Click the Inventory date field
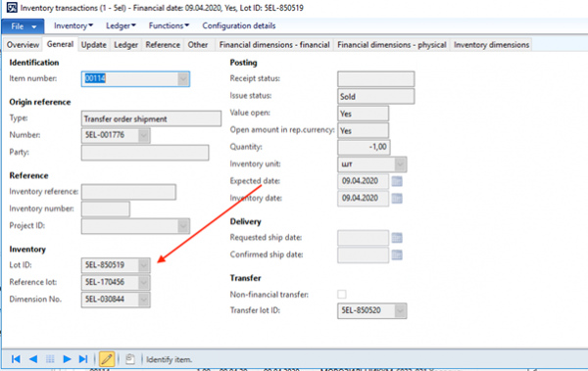 tap(363, 199)
